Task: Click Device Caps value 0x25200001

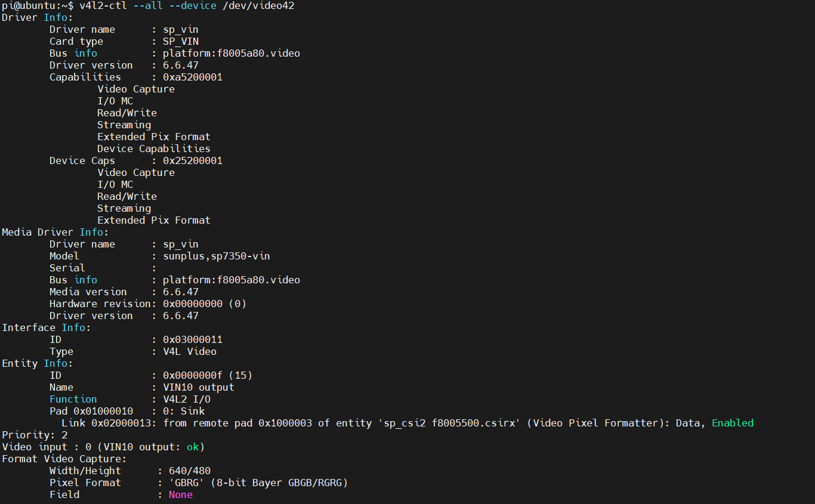Action: pos(193,160)
